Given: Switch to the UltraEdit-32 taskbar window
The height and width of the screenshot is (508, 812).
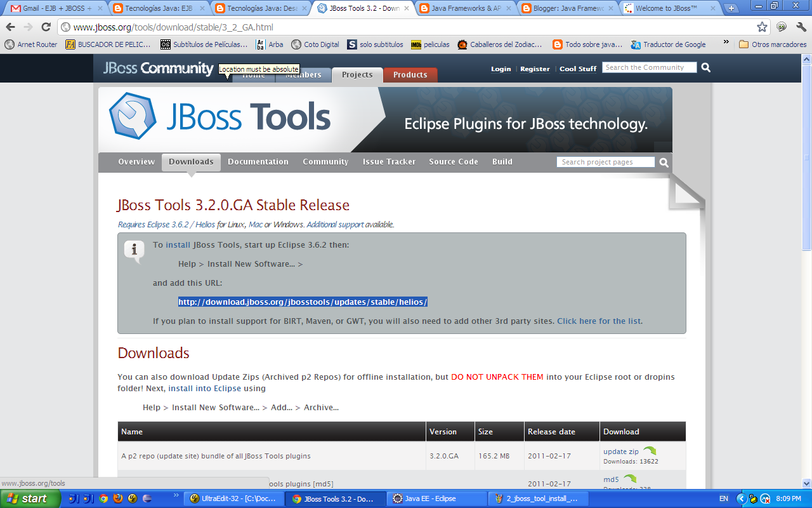Looking at the screenshot, I should (x=232, y=498).
